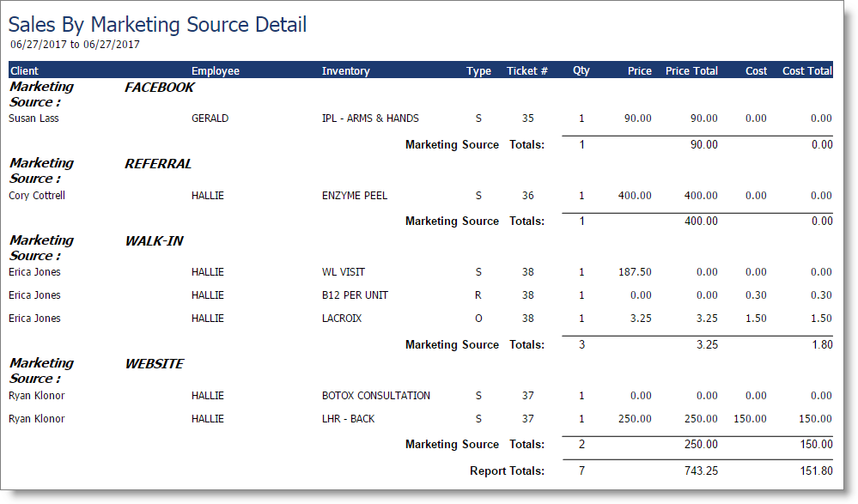Click the Ticket # column header

(526, 70)
